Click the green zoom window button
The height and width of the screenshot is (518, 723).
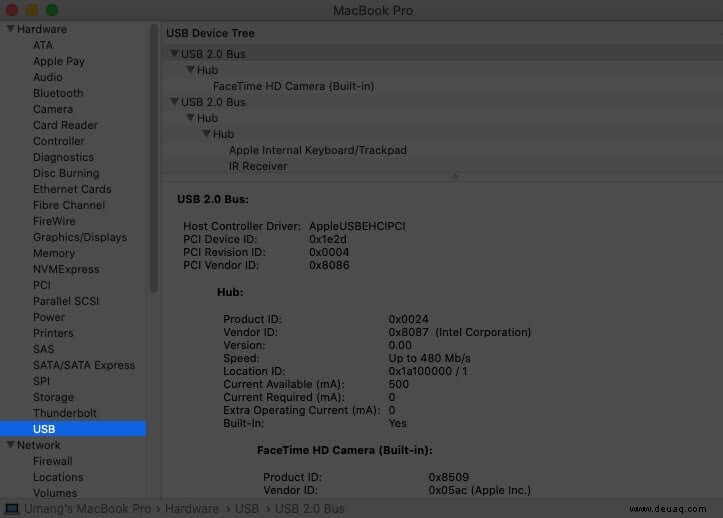click(53, 10)
